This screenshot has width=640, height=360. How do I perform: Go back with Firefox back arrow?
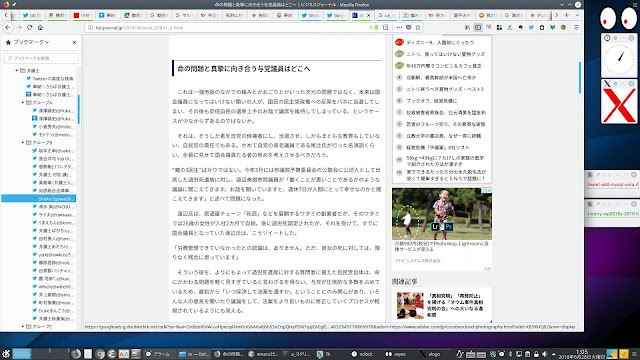coord(8,27)
